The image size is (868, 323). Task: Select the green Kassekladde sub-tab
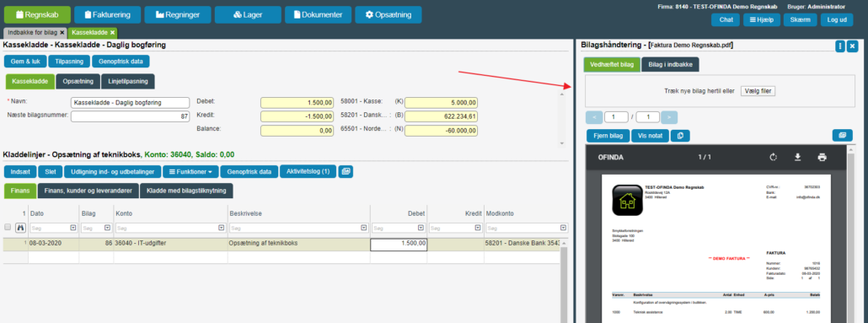tap(30, 82)
